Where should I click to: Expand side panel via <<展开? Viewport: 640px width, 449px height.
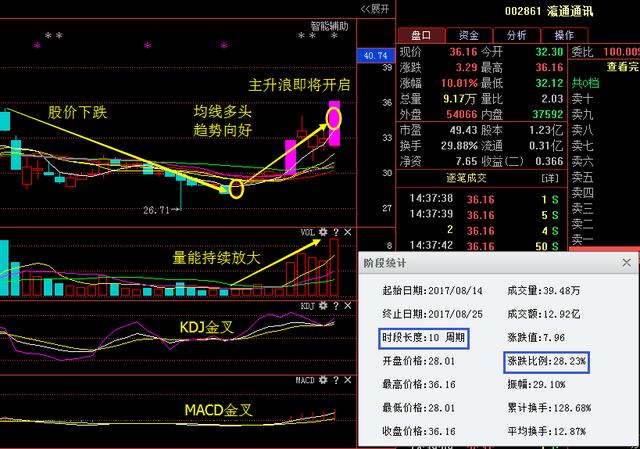374,9
